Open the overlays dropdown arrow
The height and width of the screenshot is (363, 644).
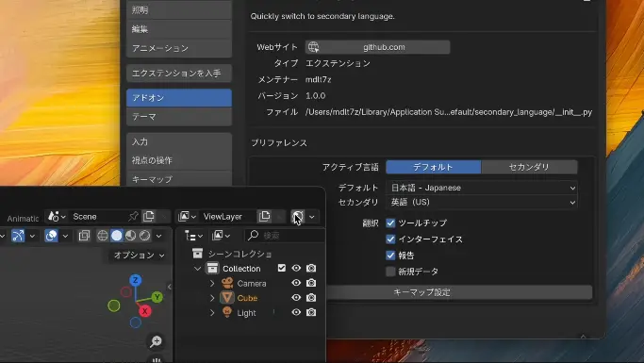65,236
